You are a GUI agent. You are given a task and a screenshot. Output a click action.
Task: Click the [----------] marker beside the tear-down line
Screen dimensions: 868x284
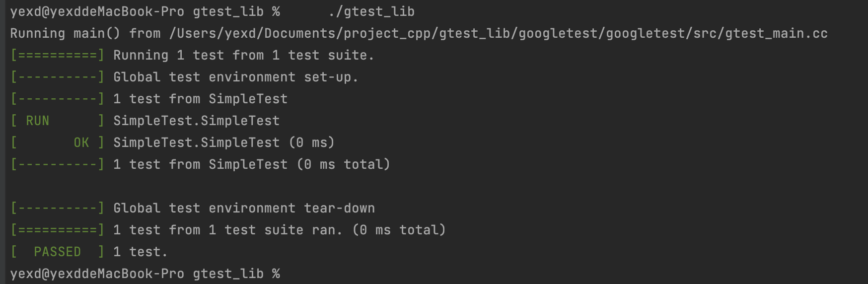[58, 208]
